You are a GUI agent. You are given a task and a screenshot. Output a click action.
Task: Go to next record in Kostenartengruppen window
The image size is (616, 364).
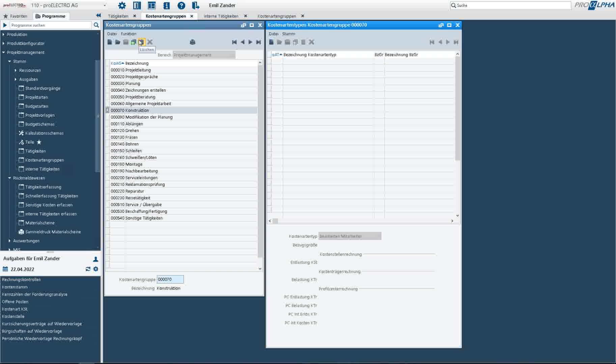coord(250,42)
